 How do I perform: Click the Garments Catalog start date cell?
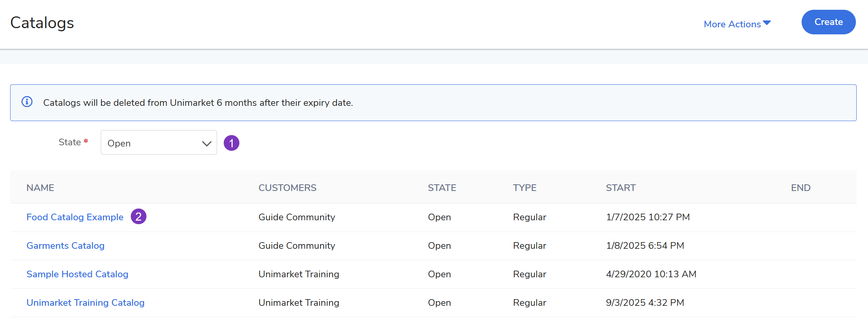click(645, 246)
